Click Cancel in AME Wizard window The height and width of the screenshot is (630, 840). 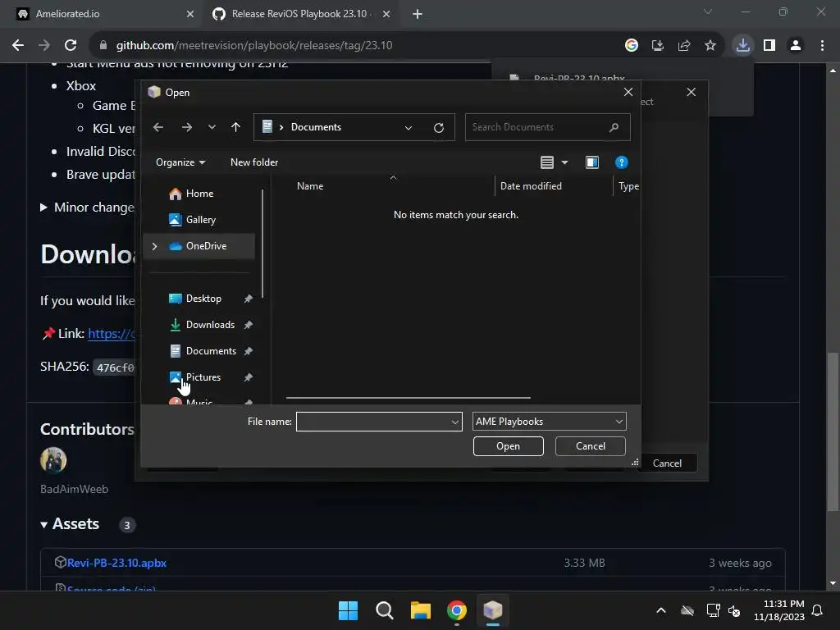point(668,463)
